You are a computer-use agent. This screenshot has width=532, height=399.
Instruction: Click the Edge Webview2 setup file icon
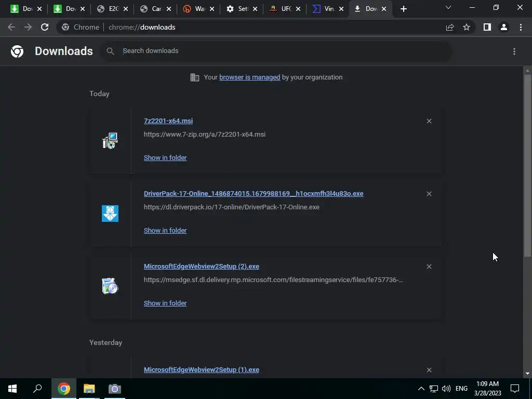pyautogui.click(x=110, y=286)
